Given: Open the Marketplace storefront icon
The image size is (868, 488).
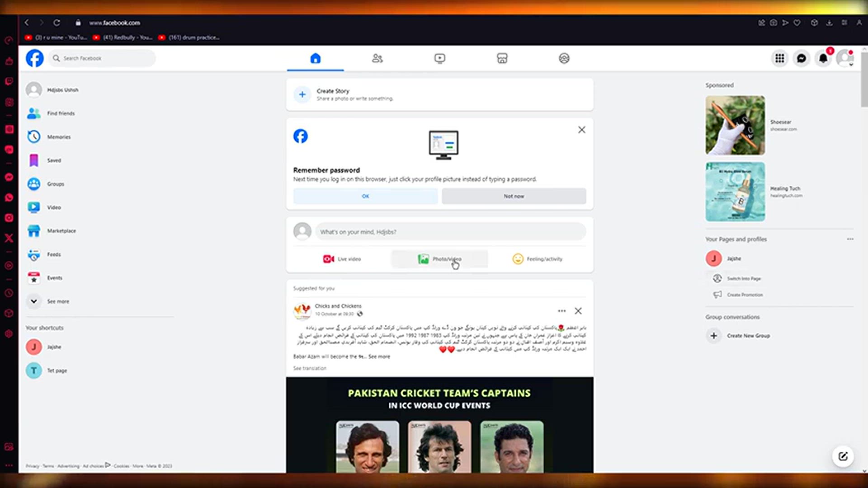Looking at the screenshot, I should tap(502, 58).
